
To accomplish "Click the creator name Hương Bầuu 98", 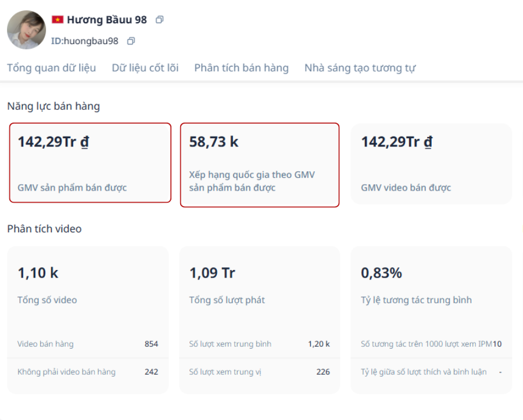I will click(107, 20).
